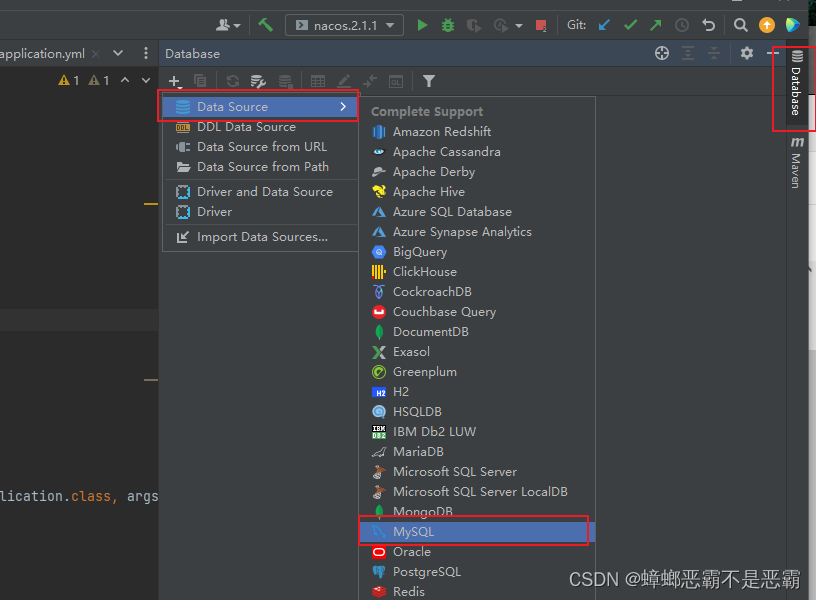Viewport: 816px width, 600px height.
Task: Pick Apache Cassandra data source
Action: pos(477,152)
